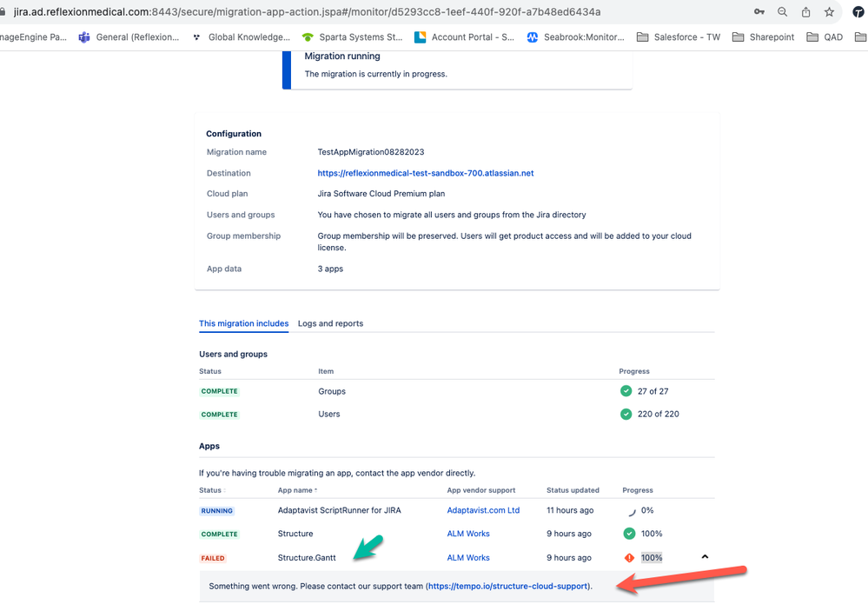Open the Adaptavist.com Ltd vendor support link
Image resolution: width=868 pixels, height=611 pixels.
tap(483, 510)
